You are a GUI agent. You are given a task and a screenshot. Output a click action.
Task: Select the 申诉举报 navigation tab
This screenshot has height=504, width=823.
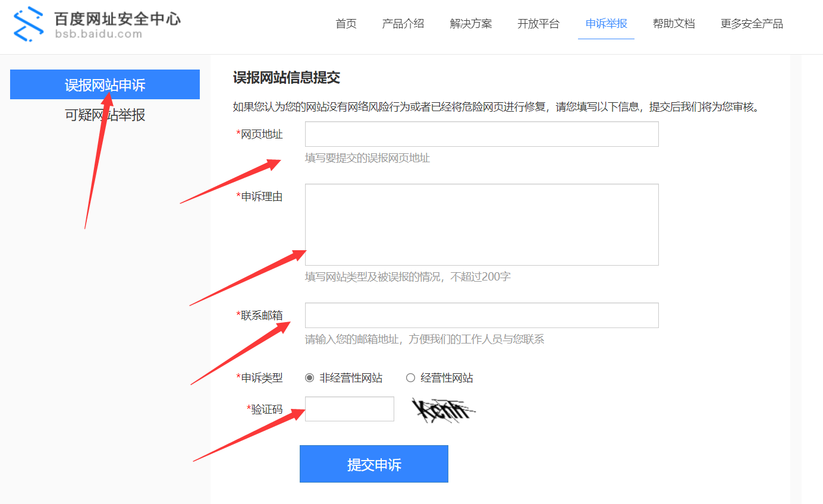pos(607,24)
